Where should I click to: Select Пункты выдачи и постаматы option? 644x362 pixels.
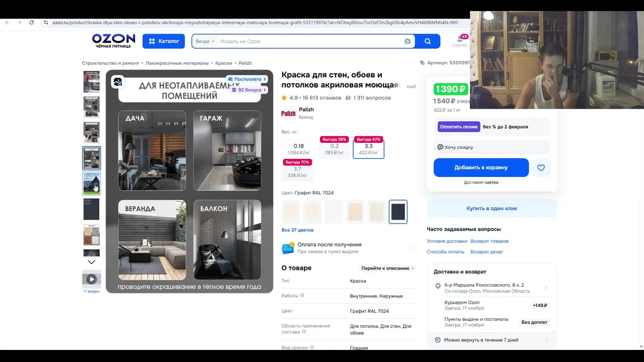click(492, 322)
